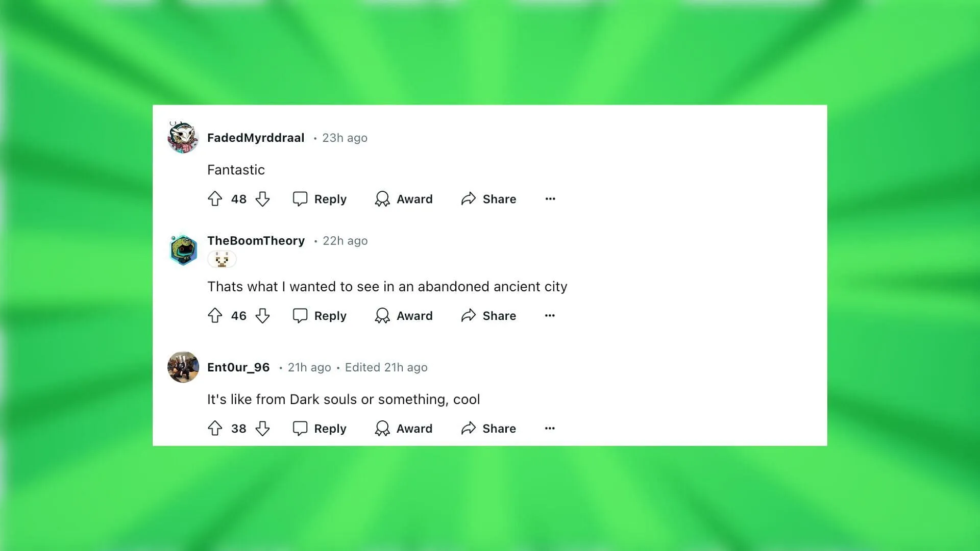The height and width of the screenshot is (551, 980).
Task: Toggle downvote on EntOur_96's comment
Action: 262,429
